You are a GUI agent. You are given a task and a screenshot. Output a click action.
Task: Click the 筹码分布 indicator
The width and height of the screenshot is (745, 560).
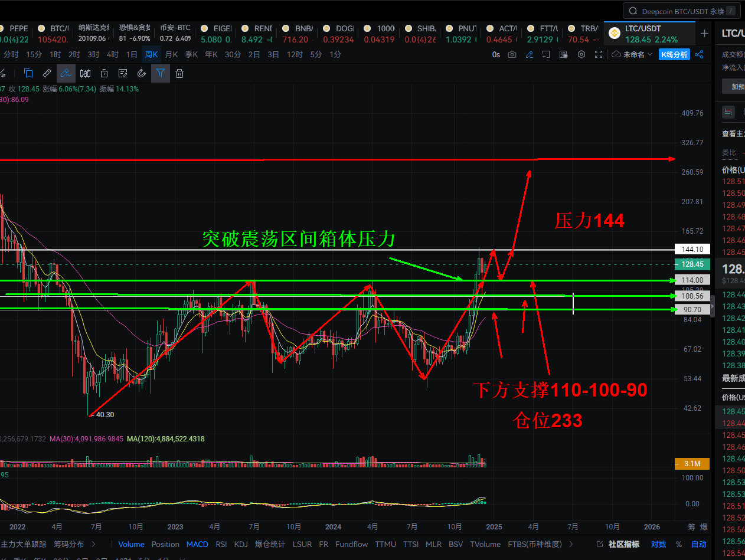tap(68, 544)
